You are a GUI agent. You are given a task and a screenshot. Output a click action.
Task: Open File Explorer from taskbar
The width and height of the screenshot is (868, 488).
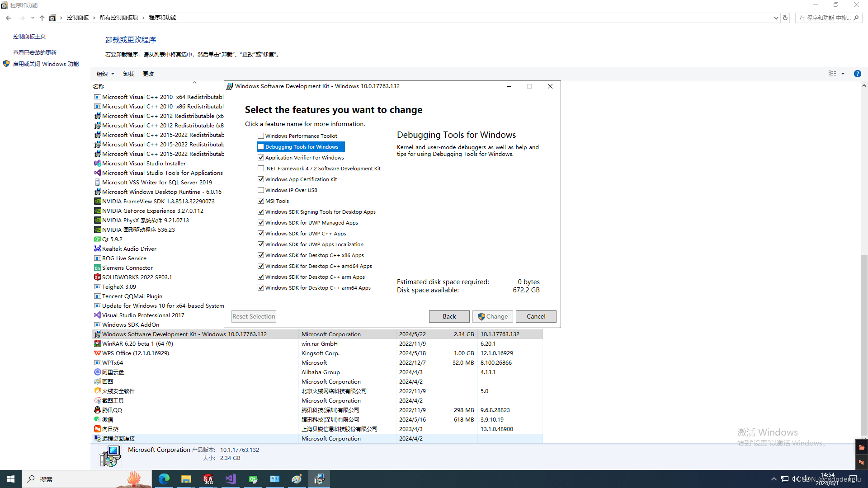(186, 479)
